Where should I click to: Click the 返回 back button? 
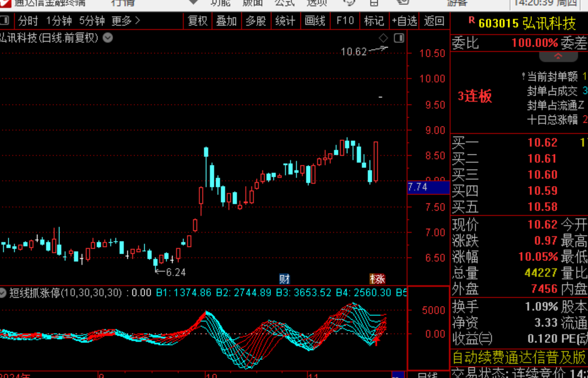[434, 21]
